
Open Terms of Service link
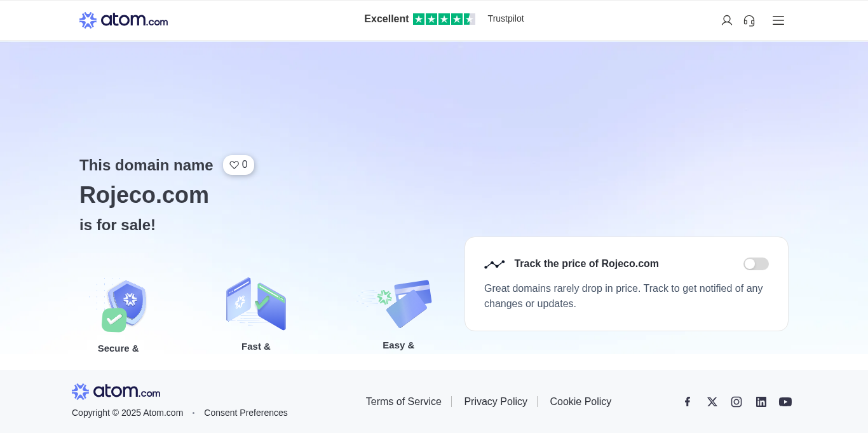(403, 402)
